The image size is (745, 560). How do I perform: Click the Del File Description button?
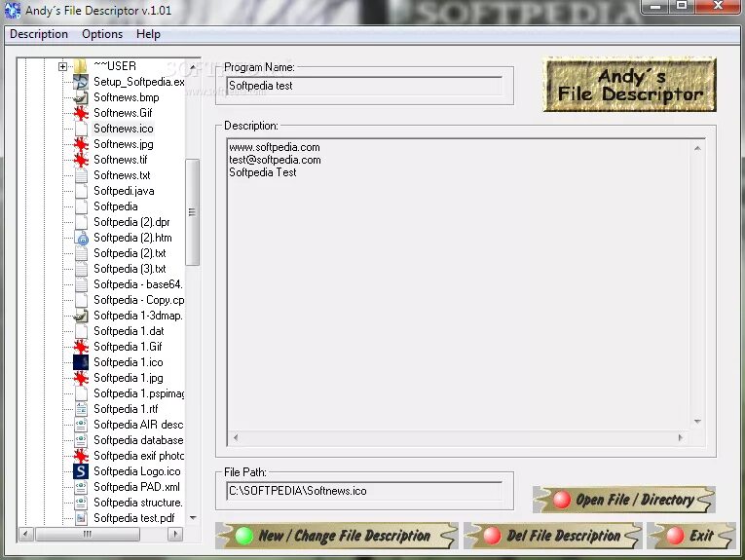pyautogui.click(x=553, y=536)
